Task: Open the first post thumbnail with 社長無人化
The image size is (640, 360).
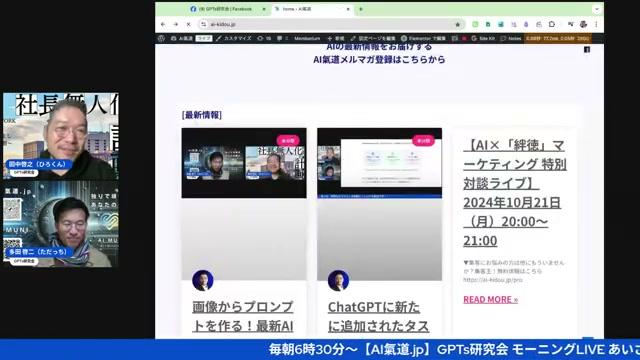Action: tap(244, 163)
